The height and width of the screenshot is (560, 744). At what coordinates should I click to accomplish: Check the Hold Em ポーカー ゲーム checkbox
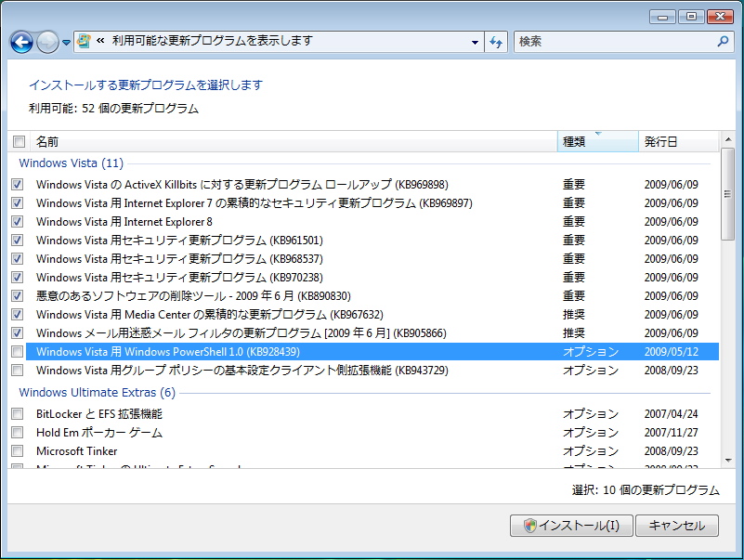pyautogui.click(x=18, y=433)
